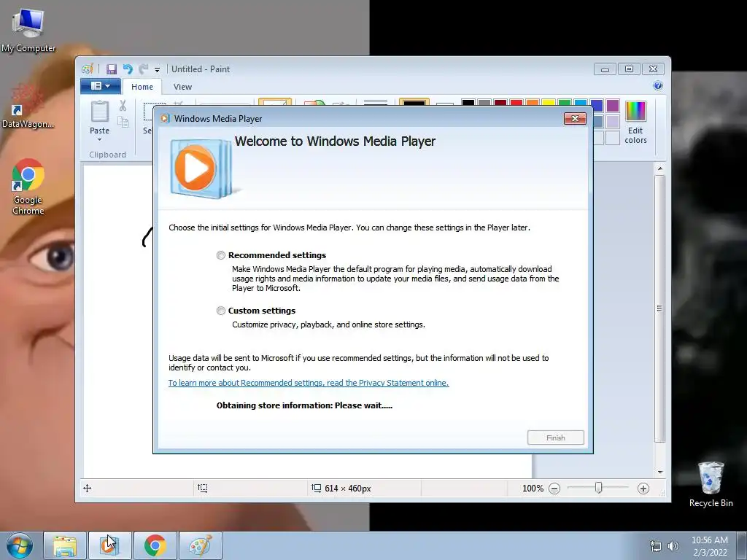Screen dimensions: 747x560
Task: Click the Finish button in Media Player setup
Action: coord(555,437)
